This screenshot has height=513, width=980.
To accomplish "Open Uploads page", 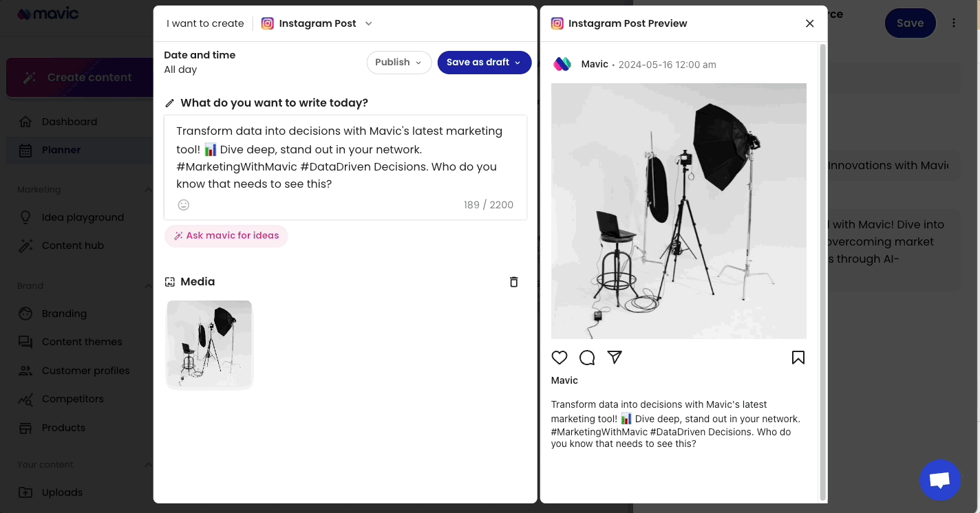I will coord(62,492).
